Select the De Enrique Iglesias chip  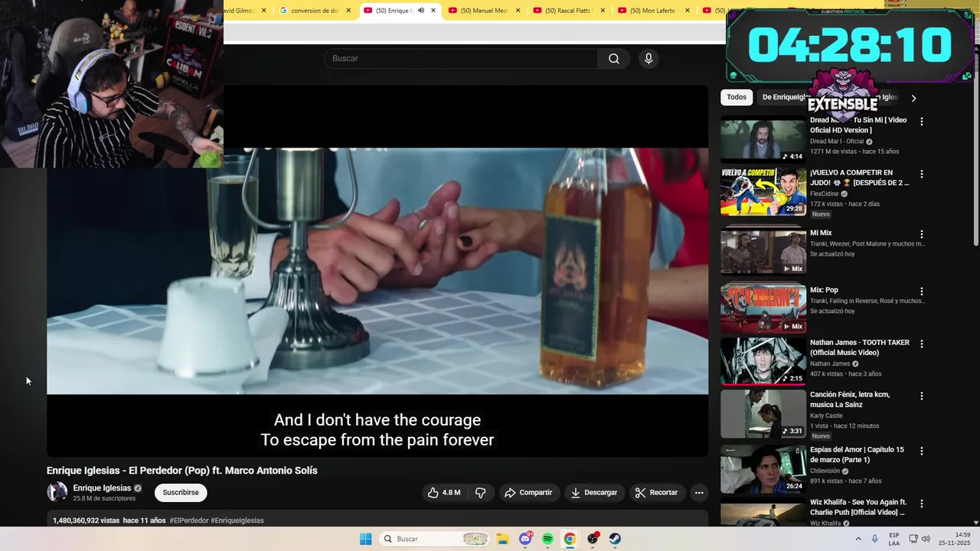786,97
